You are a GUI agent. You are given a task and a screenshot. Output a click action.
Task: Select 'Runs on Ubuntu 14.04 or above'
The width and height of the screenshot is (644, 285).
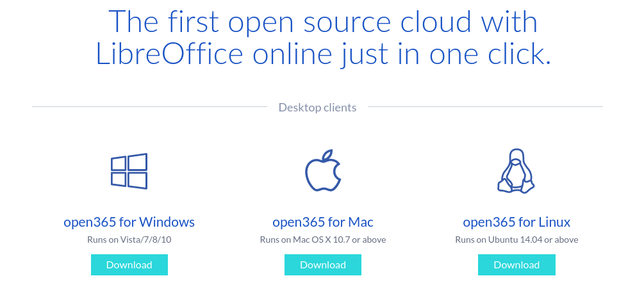(516, 240)
